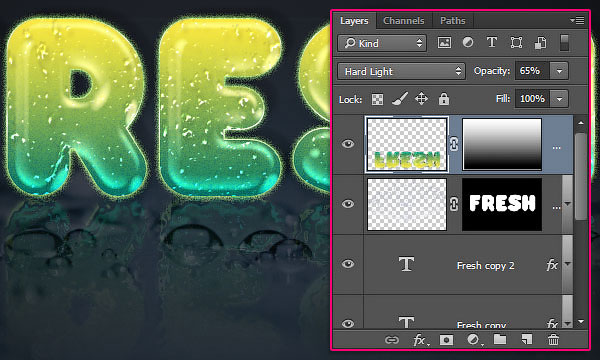Image resolution: width=600 pixels, height=360 pixels.
Task: Toggle mask link on FRESH mask layer
Action: [454, 204]
